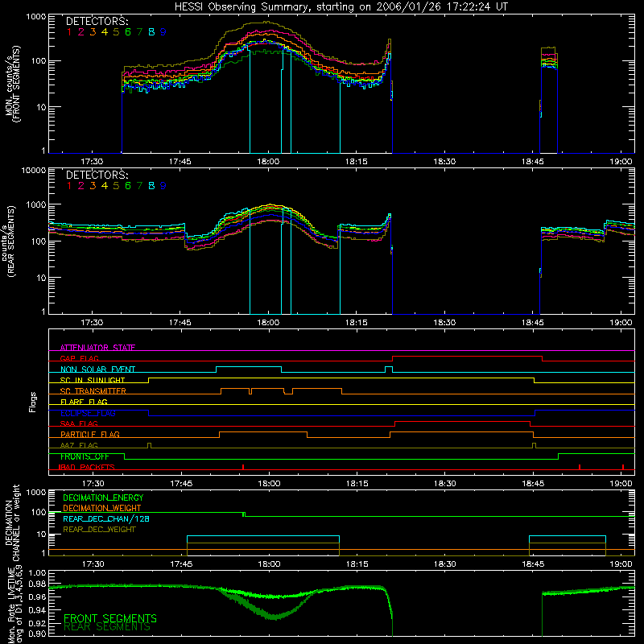Click the vertical Flags axis label
Image resolution: width=644 pixels, height=644 pixels.
[x=33, y=402]
